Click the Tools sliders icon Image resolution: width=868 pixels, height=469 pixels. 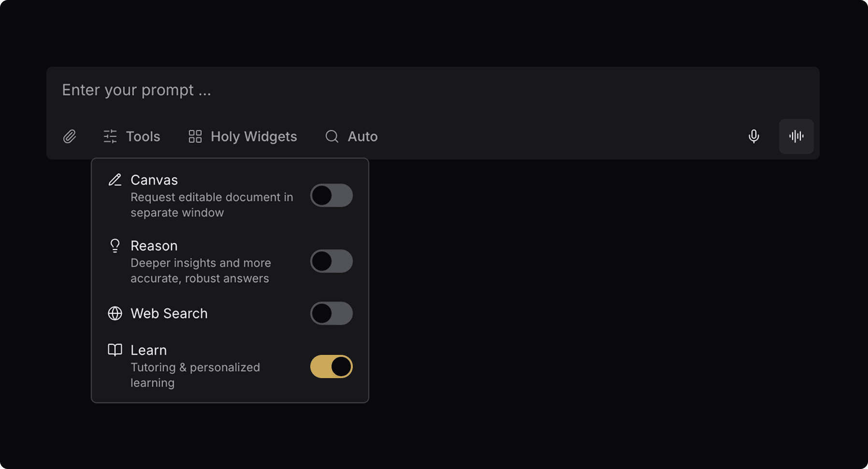pyautogui.click(x=110, y=137)
